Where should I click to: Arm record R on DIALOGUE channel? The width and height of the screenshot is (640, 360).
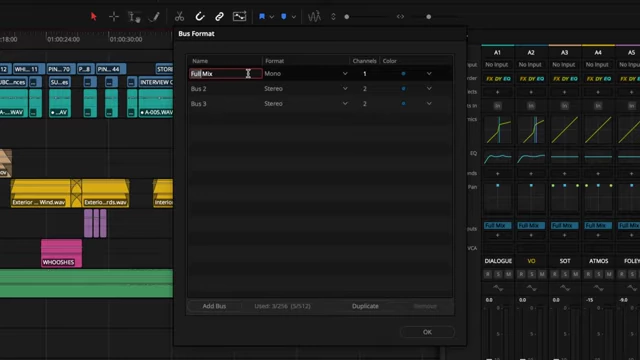tap(487, 274)
